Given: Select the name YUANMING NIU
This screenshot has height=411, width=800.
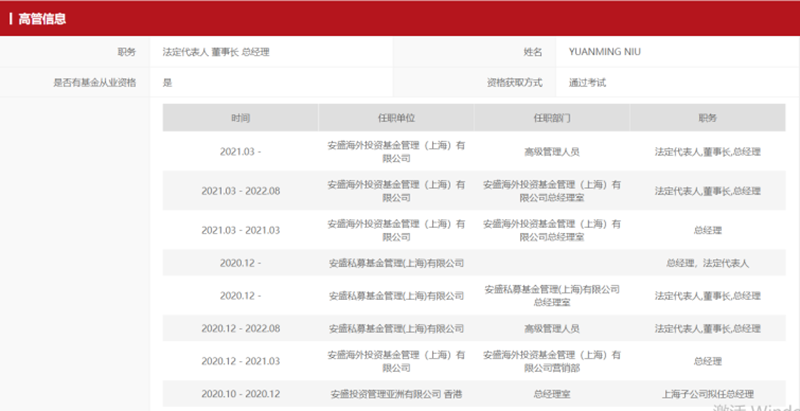Looking at the screenshot, I should point(604,51).
